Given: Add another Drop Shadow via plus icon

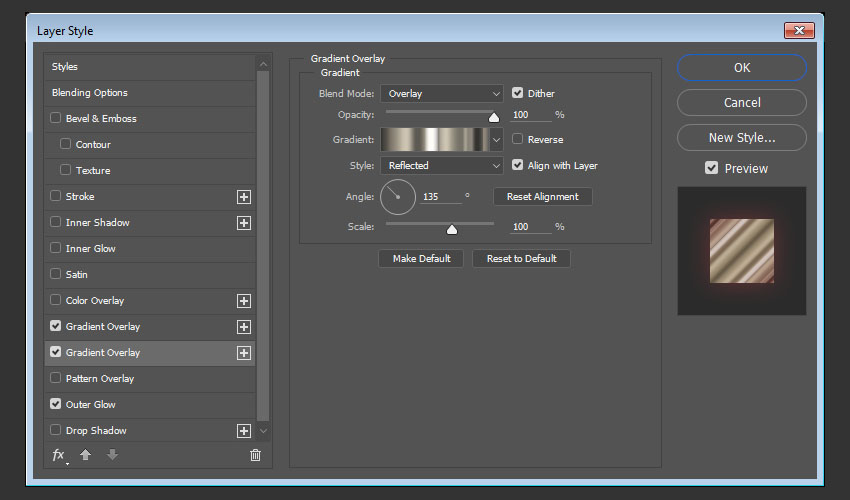Looking at the screenshot, I should (244, 431).
